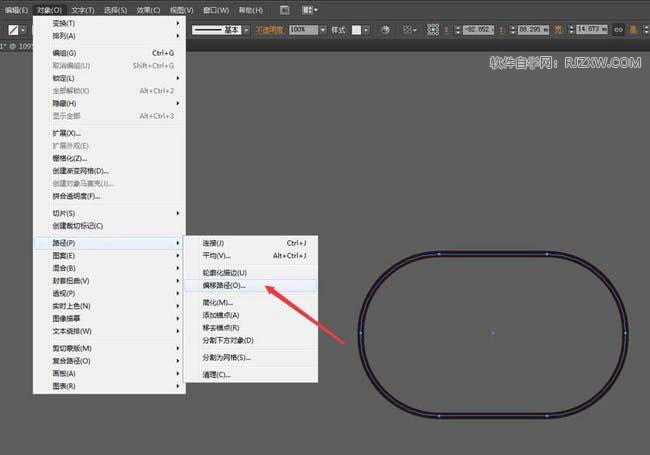Expand the 画板(A) submenu
The image size is (650, 455).
(x=109, y=374)
